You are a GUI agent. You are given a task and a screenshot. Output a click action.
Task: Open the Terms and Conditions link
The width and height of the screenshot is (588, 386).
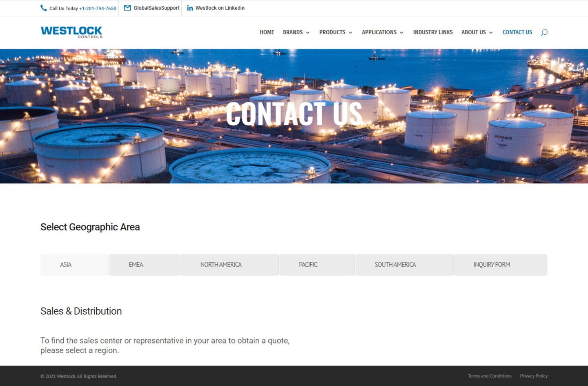tap(489, 376)
